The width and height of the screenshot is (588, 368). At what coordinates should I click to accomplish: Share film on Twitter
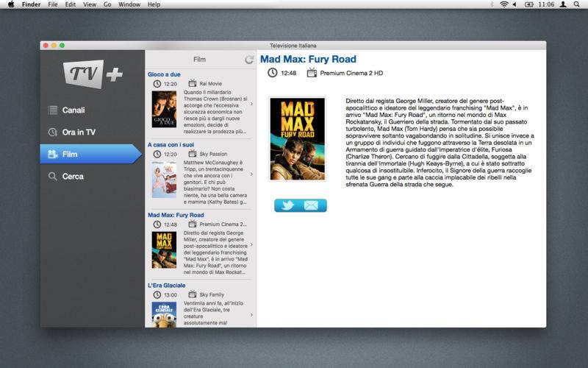click(287, 205)
